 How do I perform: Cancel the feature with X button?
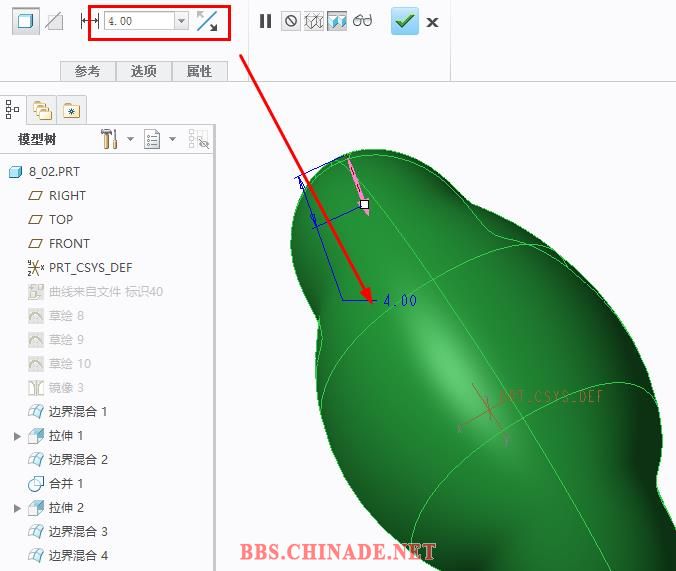(432, 22)
